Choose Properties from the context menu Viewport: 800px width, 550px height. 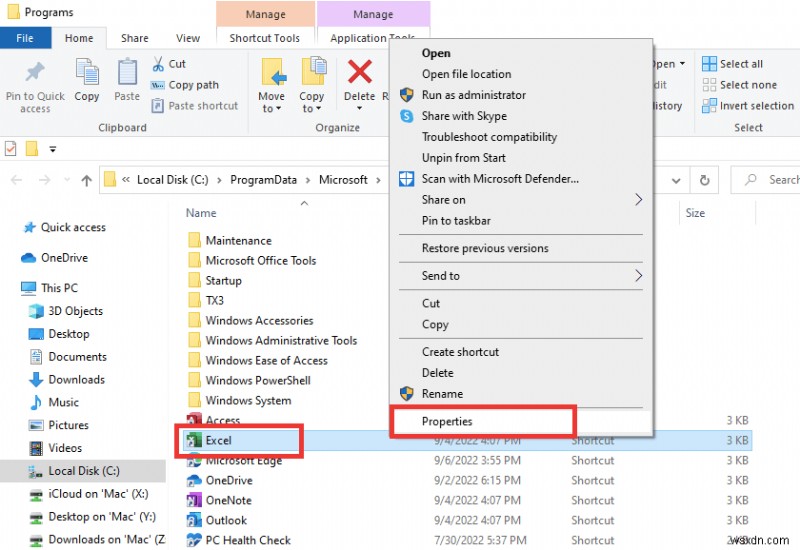pyautogui.click(x=447, y=421)
